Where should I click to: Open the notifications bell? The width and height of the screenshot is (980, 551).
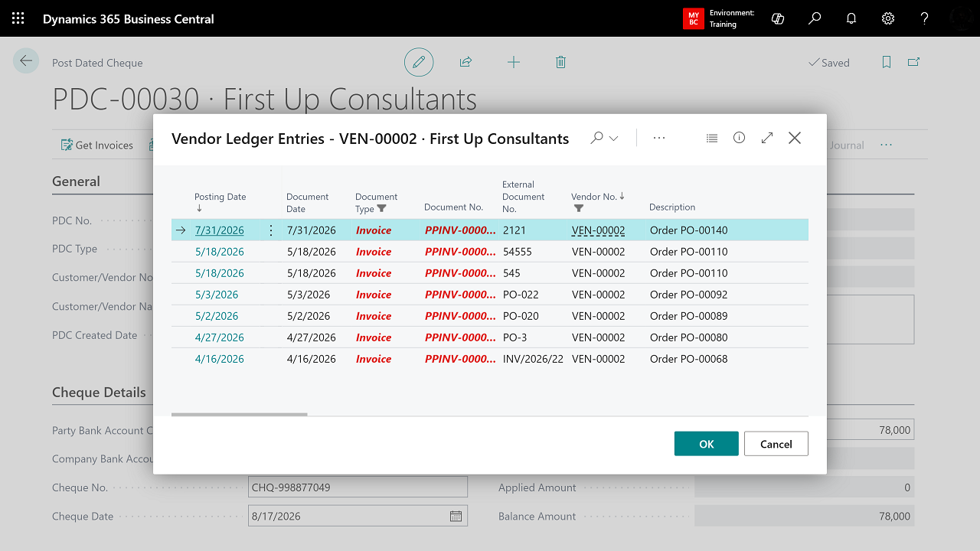[x=851, y=18]
